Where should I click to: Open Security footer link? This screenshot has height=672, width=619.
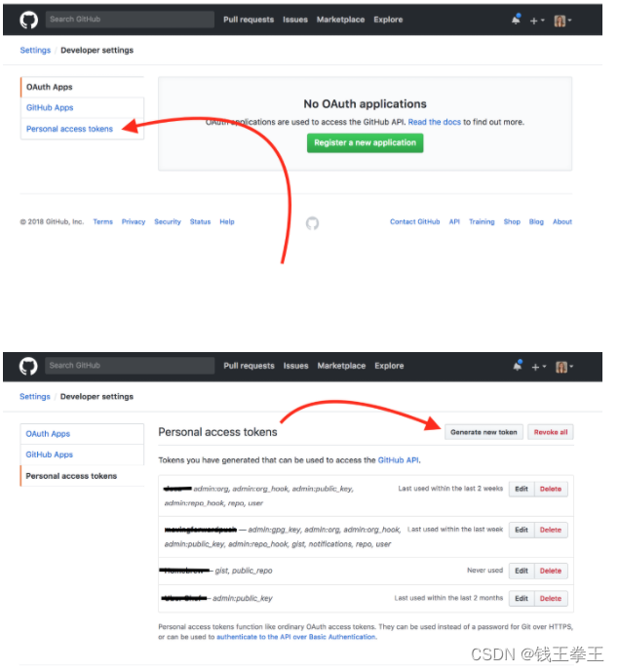168,222
